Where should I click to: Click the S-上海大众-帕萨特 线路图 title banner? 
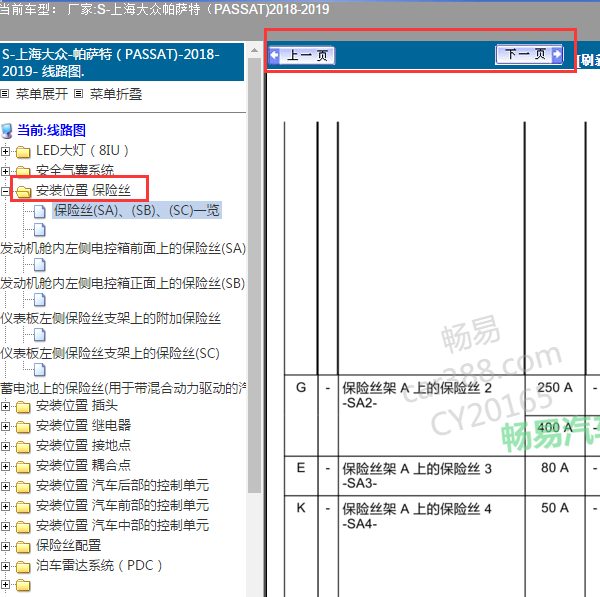[x=122, y=62]
